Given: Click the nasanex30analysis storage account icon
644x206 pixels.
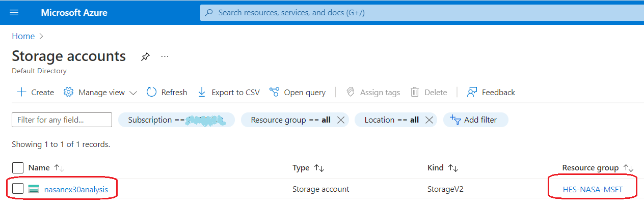Looking at the screenshot, I should [34, 189].
